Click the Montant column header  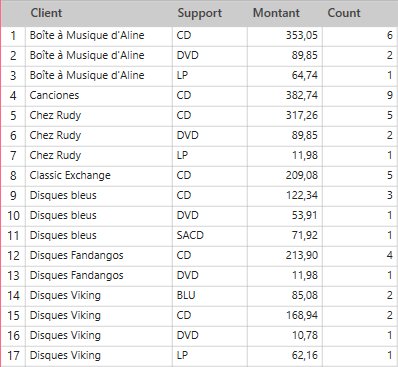[285, 13]
